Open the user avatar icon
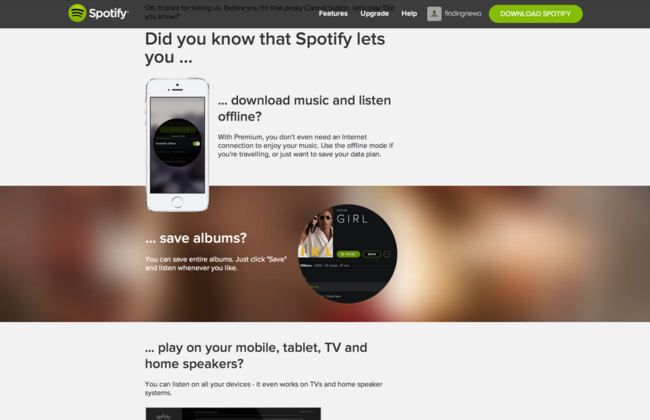 point(434,14)
